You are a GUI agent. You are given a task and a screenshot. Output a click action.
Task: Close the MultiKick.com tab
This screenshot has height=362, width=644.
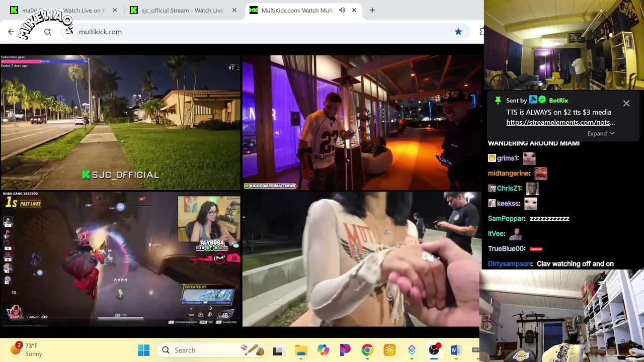click(x=354, y=10)
